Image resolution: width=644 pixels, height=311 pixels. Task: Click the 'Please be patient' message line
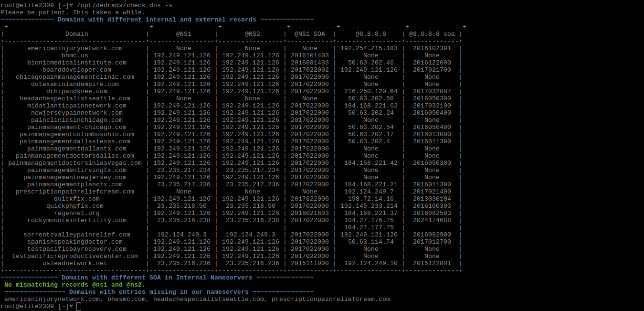click(73, 12)
